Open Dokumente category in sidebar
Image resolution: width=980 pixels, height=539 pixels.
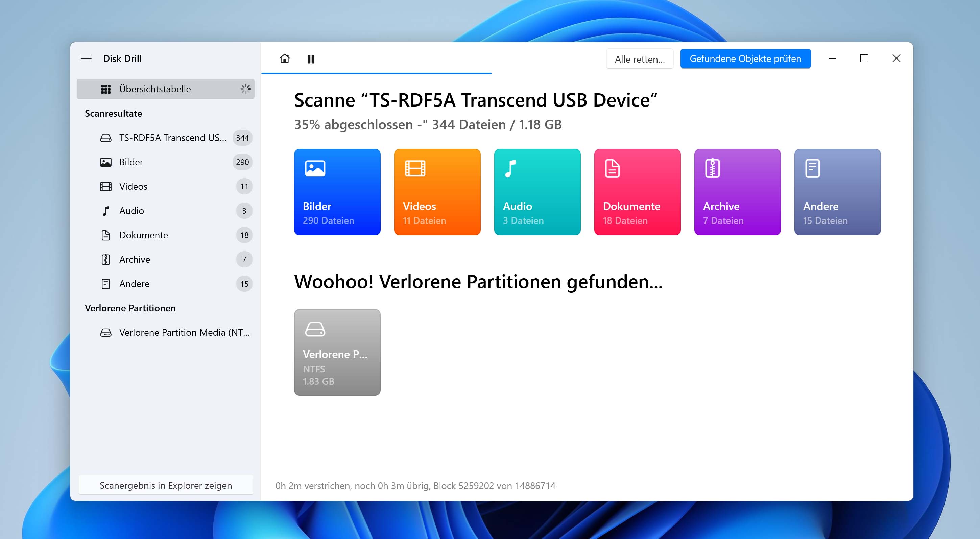143,235
